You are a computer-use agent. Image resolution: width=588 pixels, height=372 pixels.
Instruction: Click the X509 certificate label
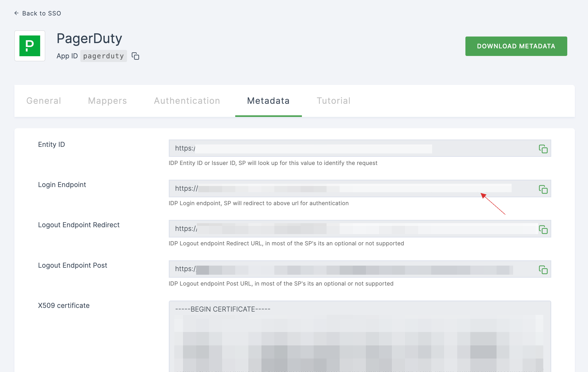click(x=64, y=305)
